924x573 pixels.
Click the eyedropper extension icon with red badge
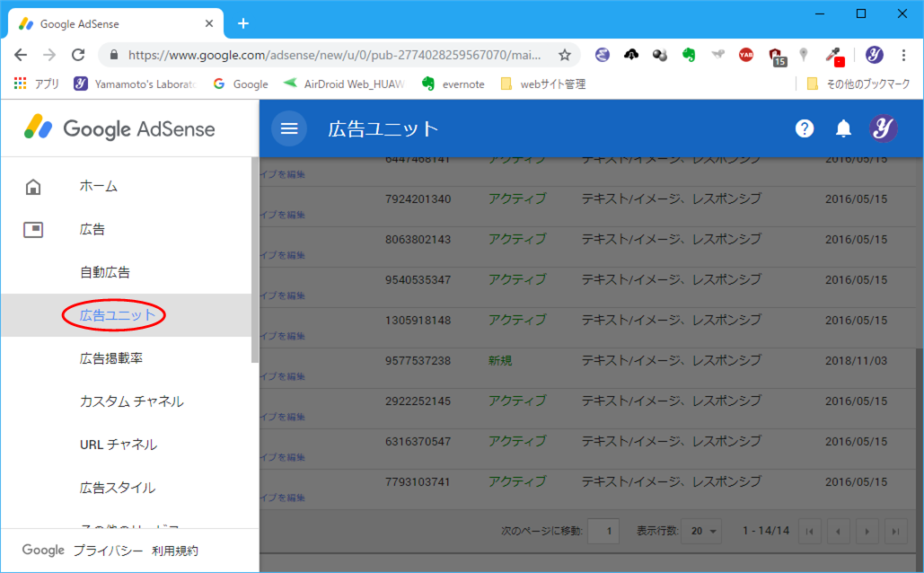[x=834, y=57]
